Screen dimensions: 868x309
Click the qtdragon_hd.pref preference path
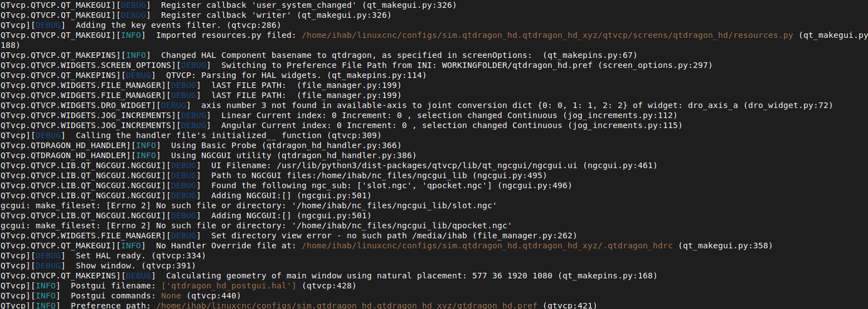pos(346,306)
